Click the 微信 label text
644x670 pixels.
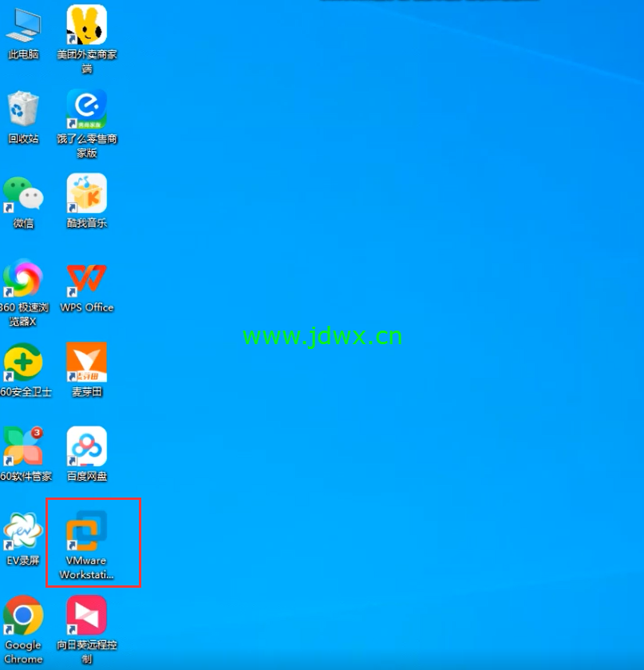click(23, 223)
